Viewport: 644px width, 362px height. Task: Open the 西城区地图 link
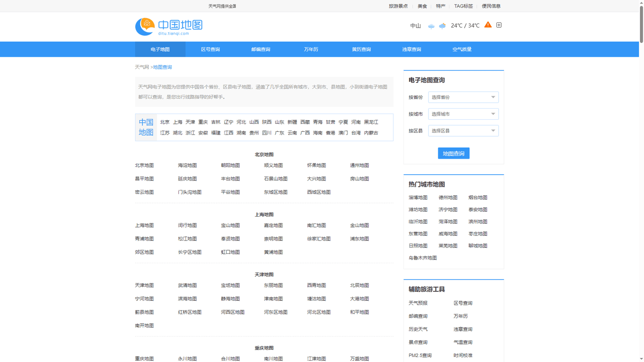coord(319,192)
